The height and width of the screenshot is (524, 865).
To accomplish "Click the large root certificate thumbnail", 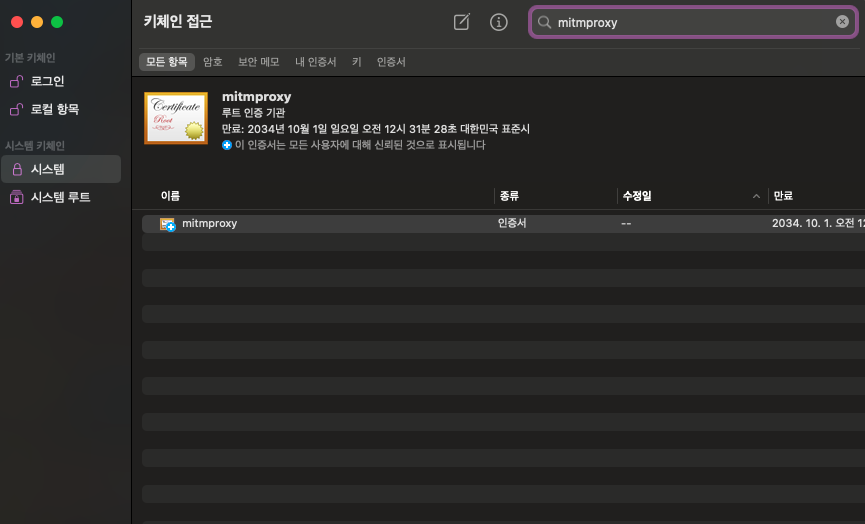I will tap(176, 118).
